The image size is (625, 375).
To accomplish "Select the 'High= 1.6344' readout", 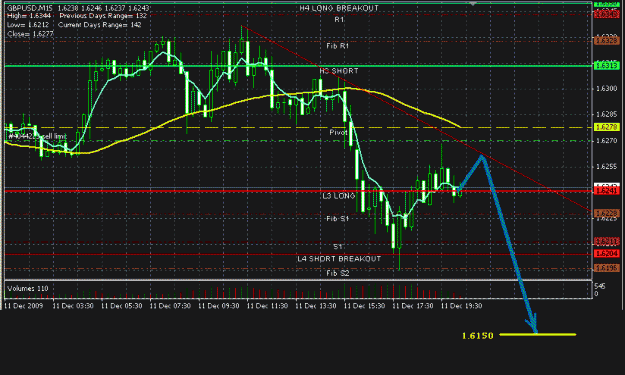I will (x=29, y=16).
